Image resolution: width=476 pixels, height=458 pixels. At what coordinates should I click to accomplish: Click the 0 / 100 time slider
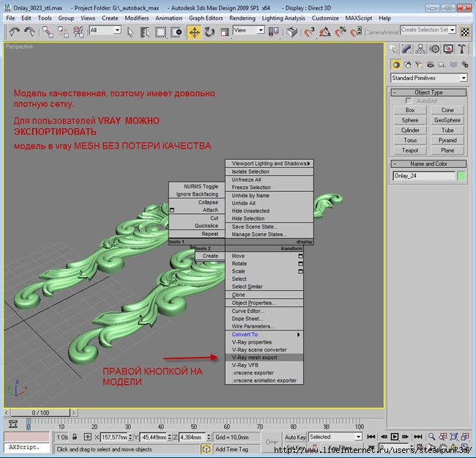[40, 413]
